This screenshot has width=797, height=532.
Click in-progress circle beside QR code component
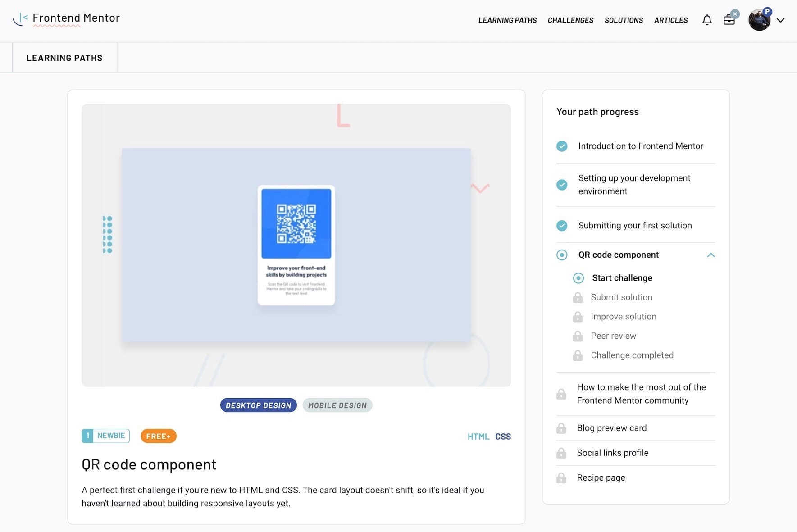coord(562,255)
